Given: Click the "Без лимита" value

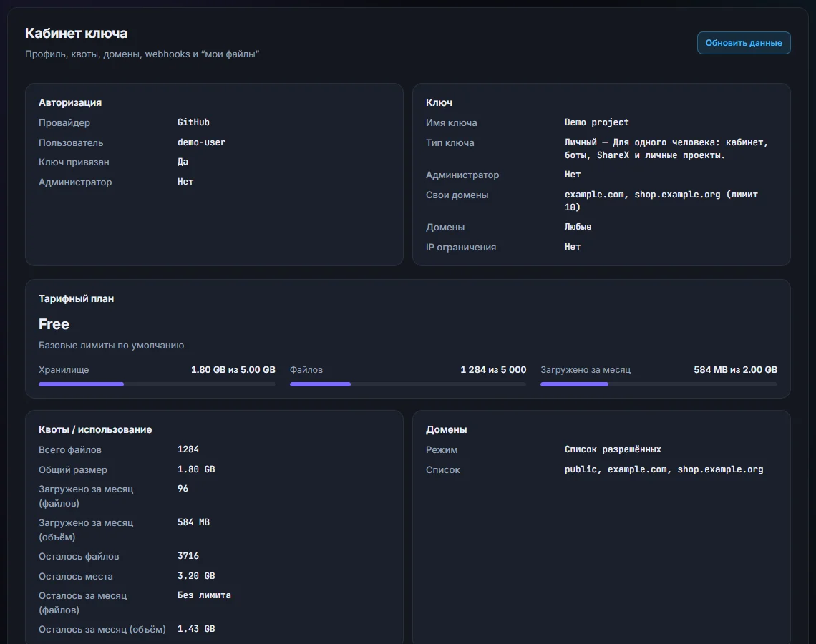Looking at the screenshot, I should tap(204, 595).
